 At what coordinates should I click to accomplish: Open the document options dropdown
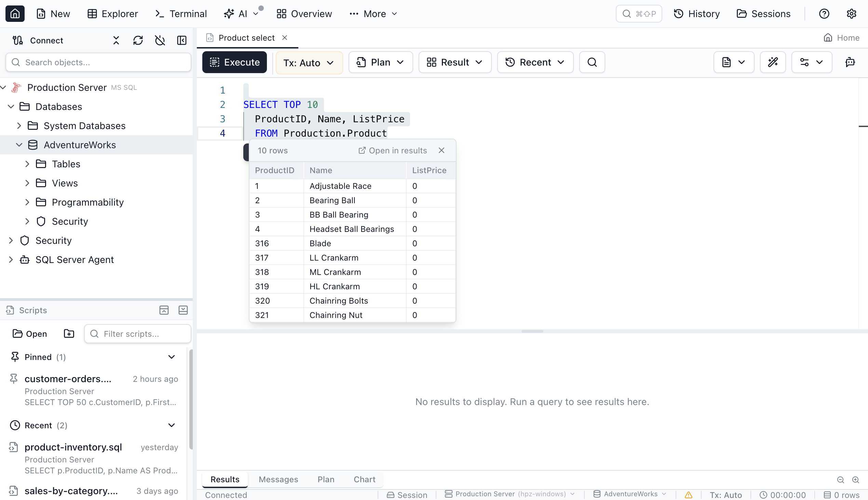(x=734, y=62)
